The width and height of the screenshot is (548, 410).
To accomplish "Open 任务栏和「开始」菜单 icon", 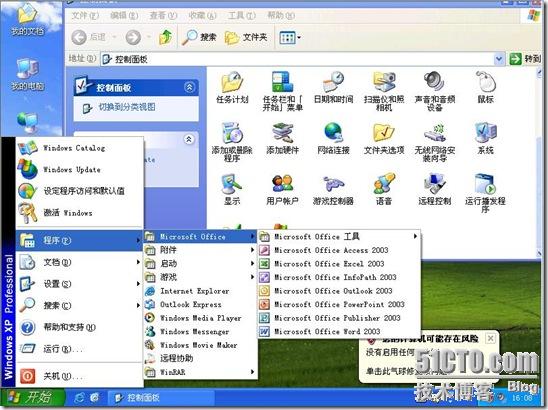I will coord(283,91).
